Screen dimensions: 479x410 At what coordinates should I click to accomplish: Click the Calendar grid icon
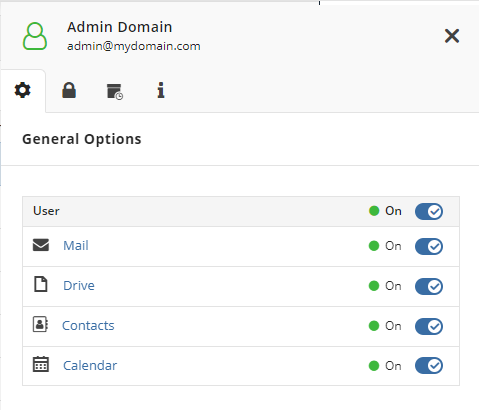41,364
